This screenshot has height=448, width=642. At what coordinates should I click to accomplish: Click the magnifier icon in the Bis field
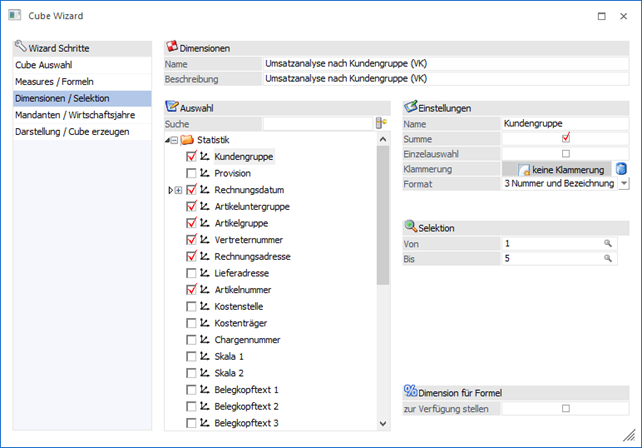(607, 259)
